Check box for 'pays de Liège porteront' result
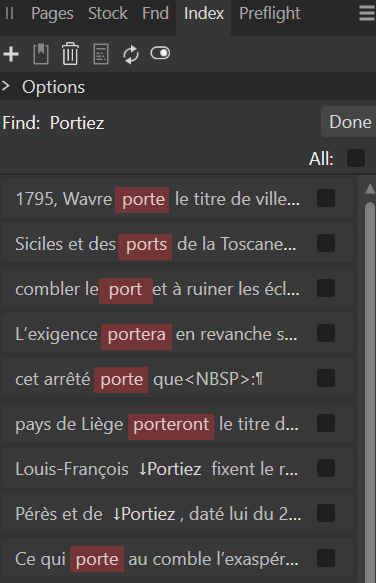376x583 pixels. point(326,423)
